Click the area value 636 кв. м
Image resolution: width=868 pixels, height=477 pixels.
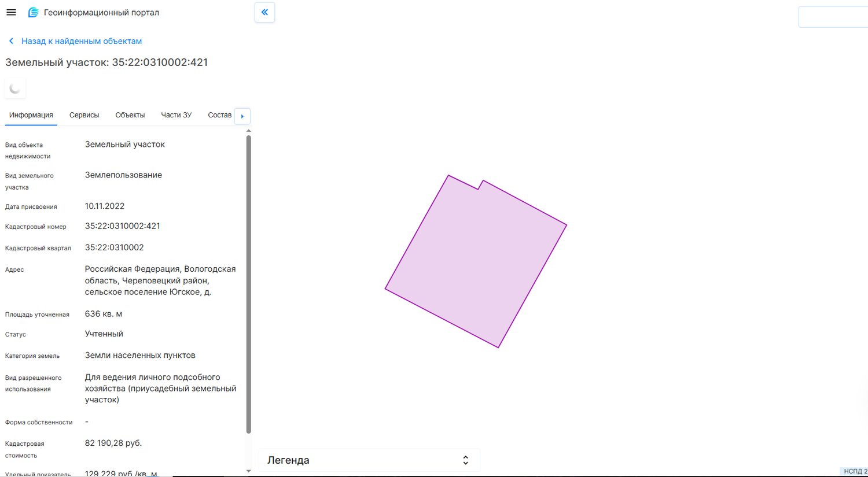coord(104,314)
